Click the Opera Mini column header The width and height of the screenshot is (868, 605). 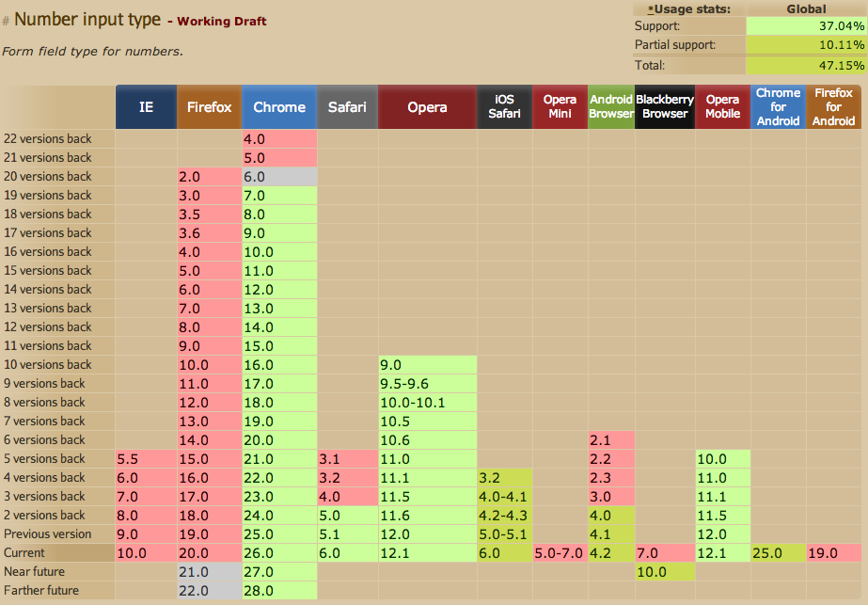click(560, 107)
